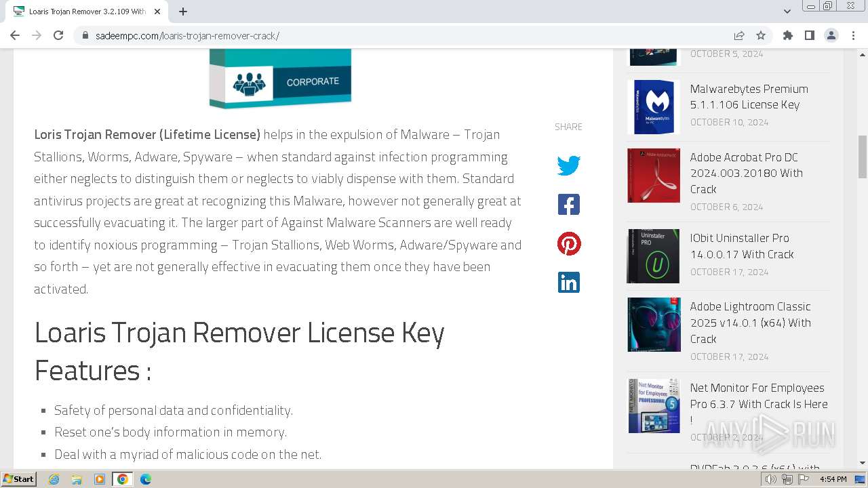
Task: Open the Malwarebytes Premium 5.1.1.106 License Key post
Action: [x=749, y=96]
